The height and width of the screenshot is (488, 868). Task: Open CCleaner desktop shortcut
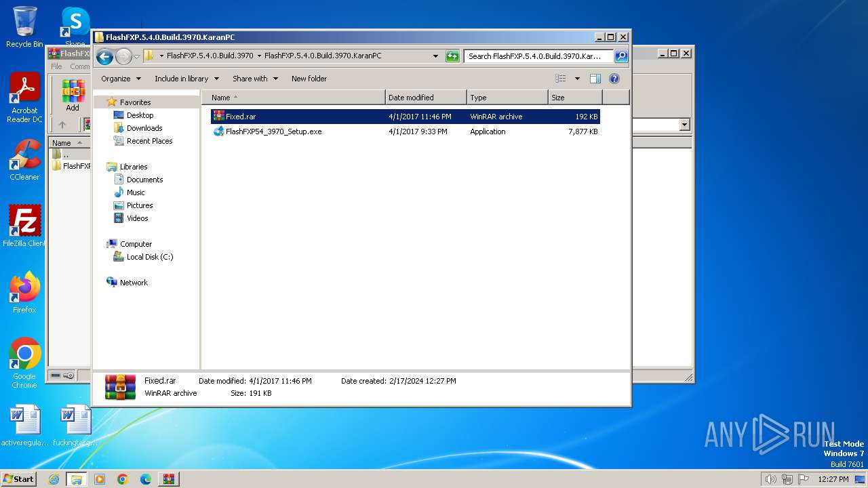[24, 161]
